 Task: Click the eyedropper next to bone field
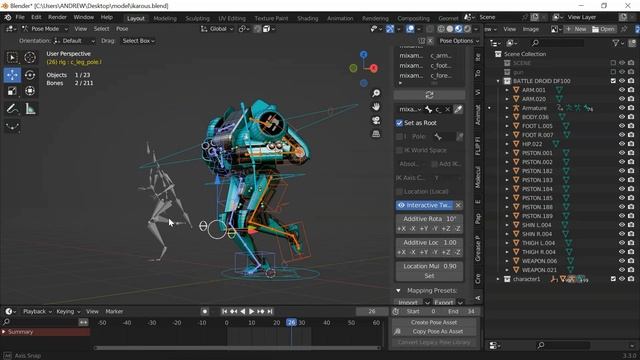(x=458, y=109)
